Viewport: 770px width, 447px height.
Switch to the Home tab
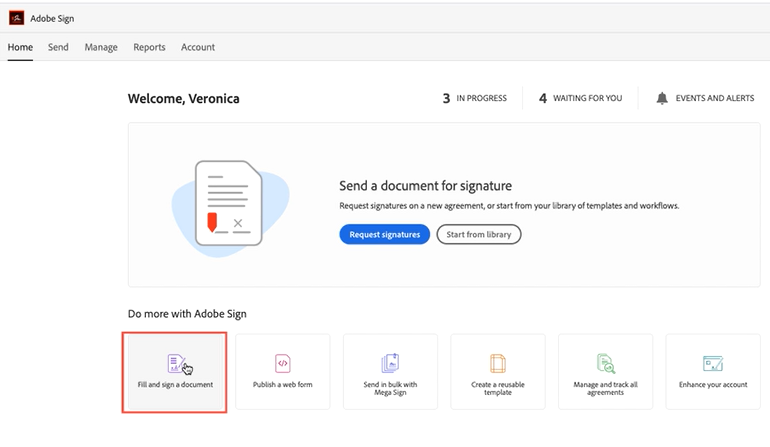click(20, 47)
